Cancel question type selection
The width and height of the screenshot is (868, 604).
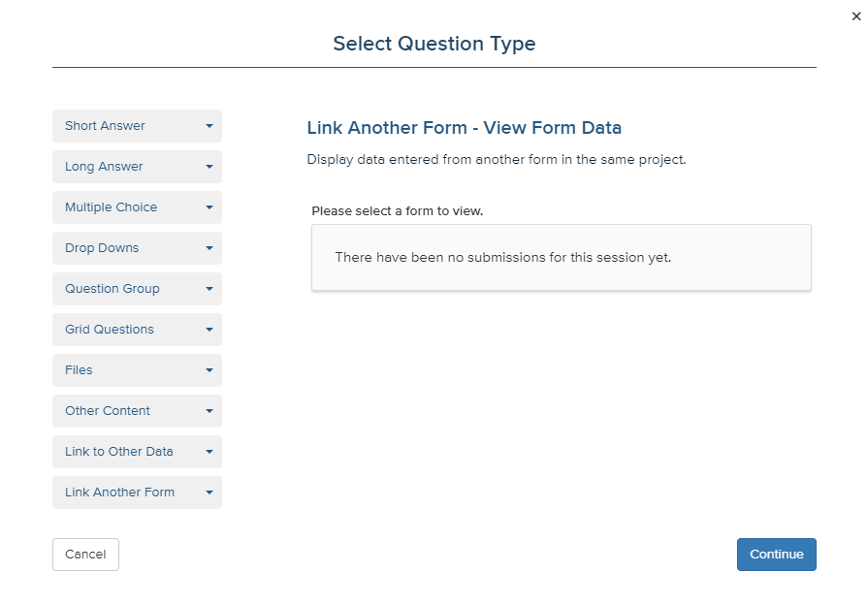[85, 555]
